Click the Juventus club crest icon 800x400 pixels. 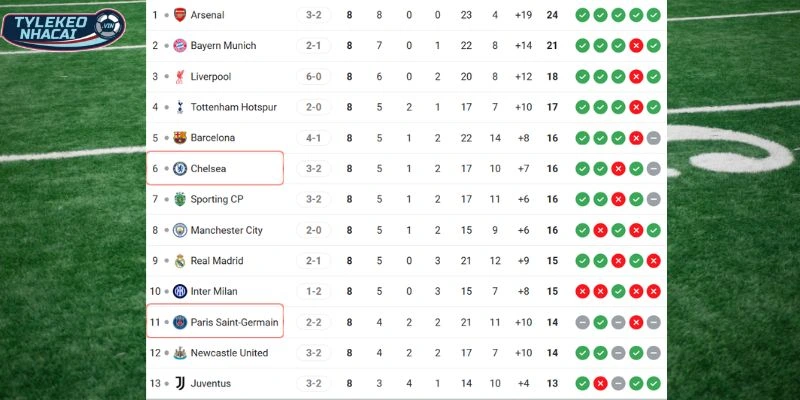(180, 384)
